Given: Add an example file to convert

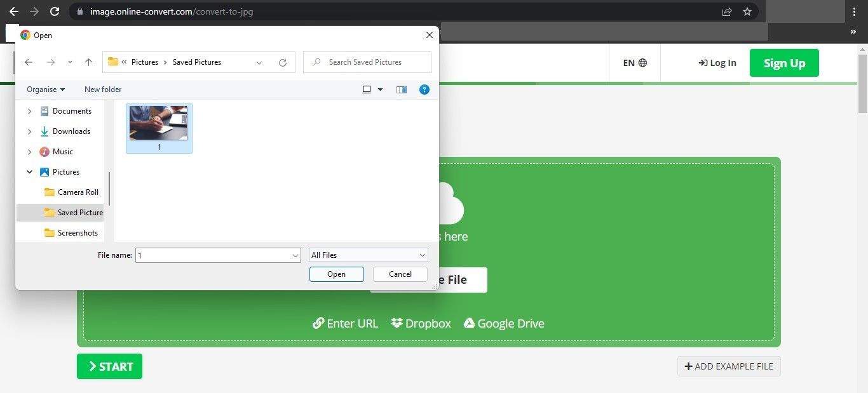Looking at the screenshot, I should pyautogui.click(x=728, y=366).
